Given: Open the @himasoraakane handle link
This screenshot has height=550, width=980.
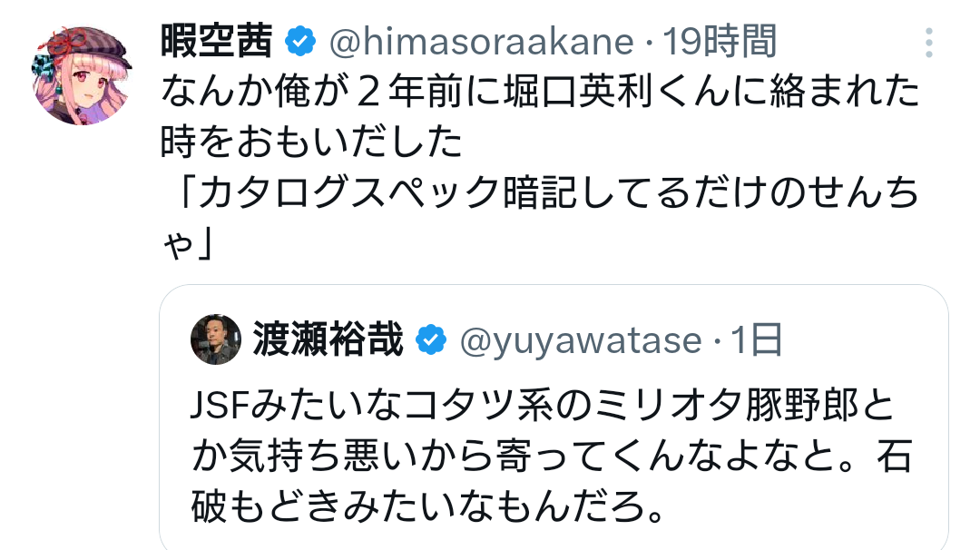Looking at the screenshot, I should click(480, 41).
